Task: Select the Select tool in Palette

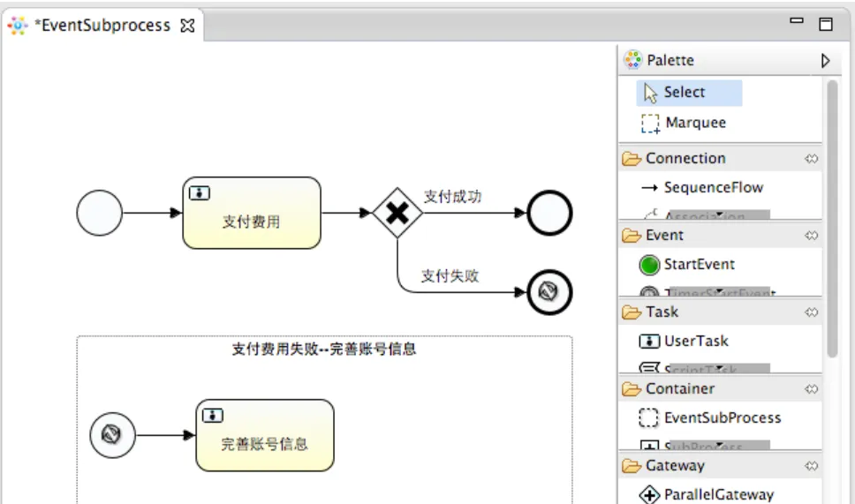Action: [x=689, y=93]
